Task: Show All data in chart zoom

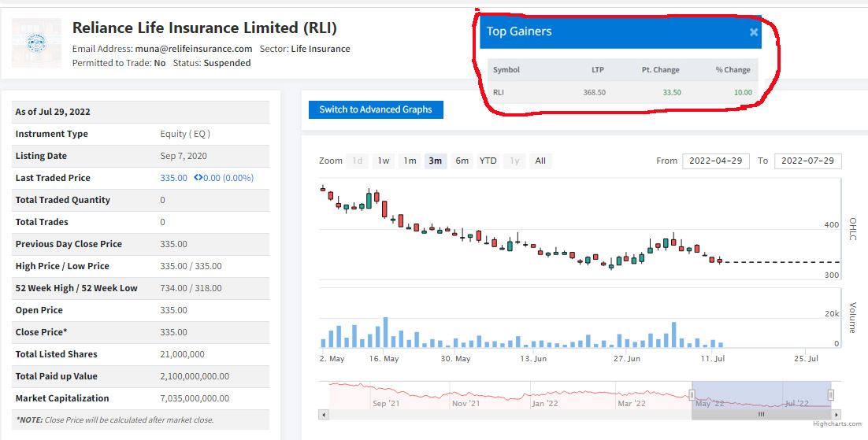Action: 540,161
